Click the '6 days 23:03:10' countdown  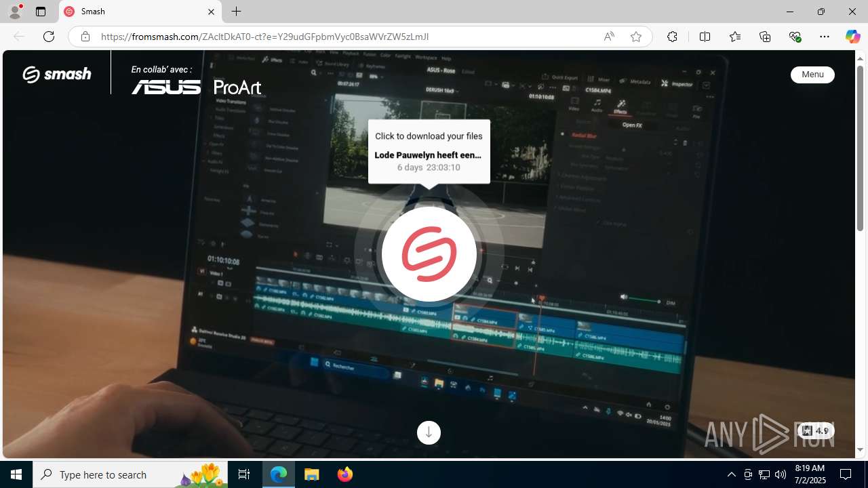[x=429, y=167]
